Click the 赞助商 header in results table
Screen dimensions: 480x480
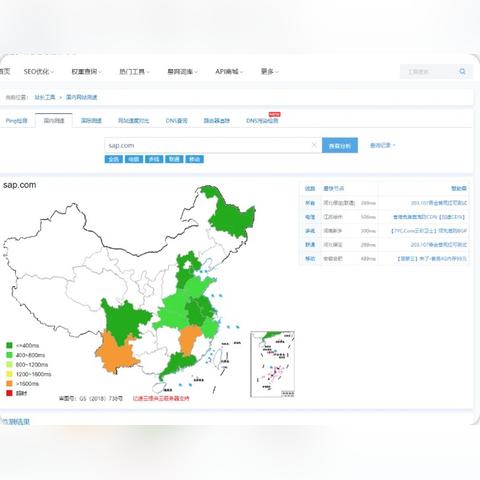point(459,189)
